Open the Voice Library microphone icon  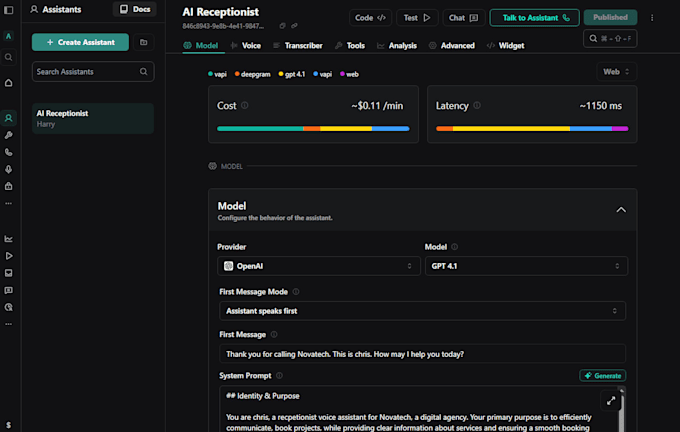pos(8,169)
